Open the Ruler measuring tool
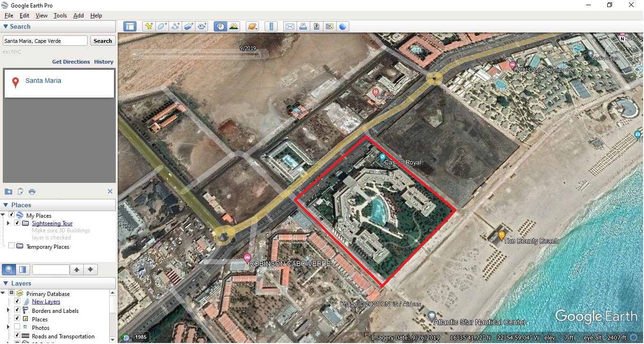644x344 pixels. 271,26
